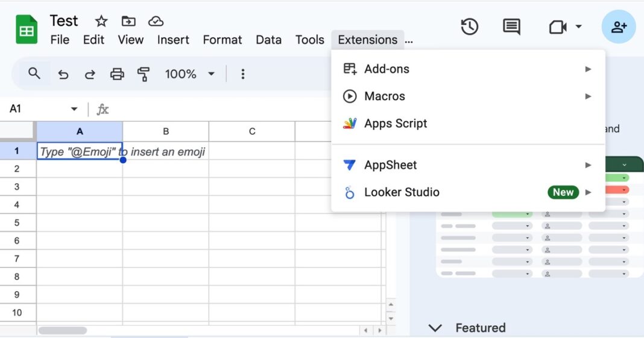This screenshot has height=338, width=644.
Task: Choose Apps Script from Extensions menu
Action: [x=468, y=124]
